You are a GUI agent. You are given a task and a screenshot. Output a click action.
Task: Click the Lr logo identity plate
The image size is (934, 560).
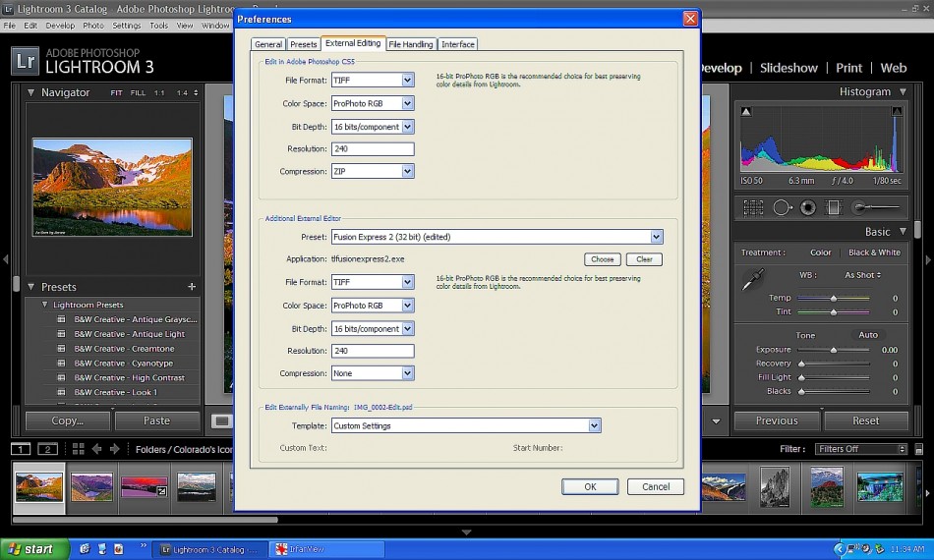click(x=25, y=61)
